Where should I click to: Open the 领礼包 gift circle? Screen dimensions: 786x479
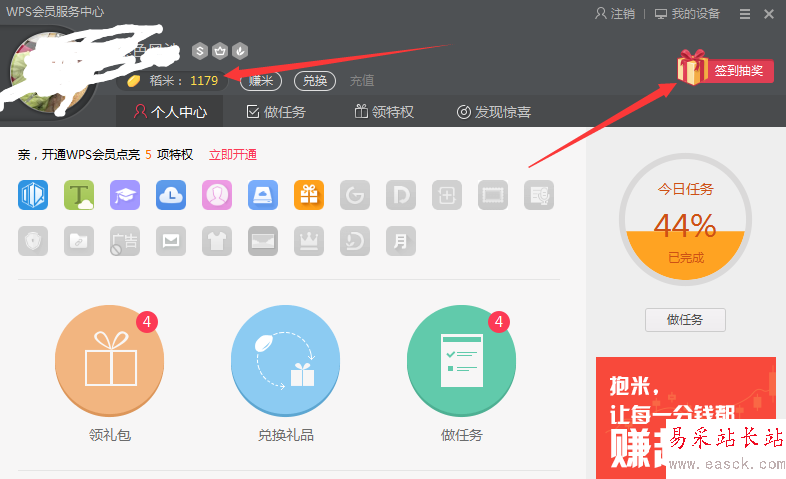pyautogui.click(x=109, y=361)
